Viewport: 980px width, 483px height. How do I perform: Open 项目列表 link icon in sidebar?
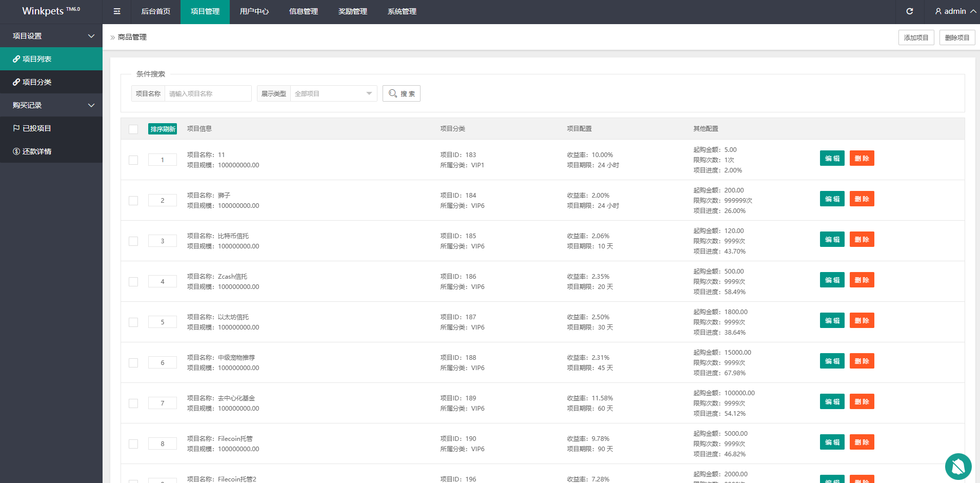coord(16,59)
